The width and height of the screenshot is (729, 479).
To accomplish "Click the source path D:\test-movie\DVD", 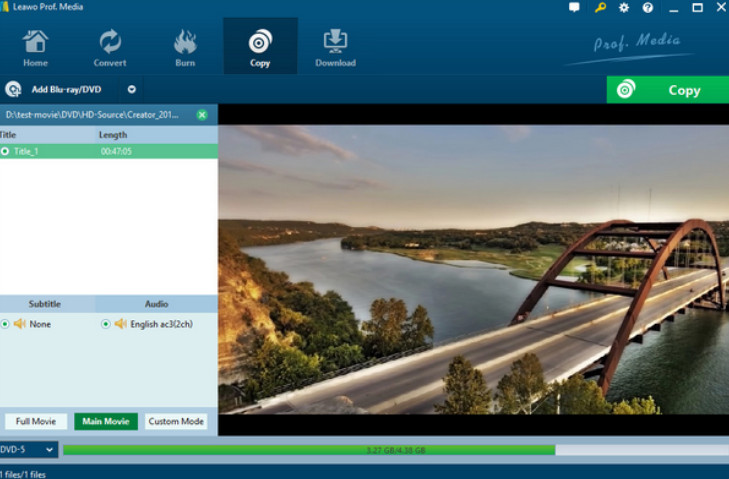I will coord(92,115).
